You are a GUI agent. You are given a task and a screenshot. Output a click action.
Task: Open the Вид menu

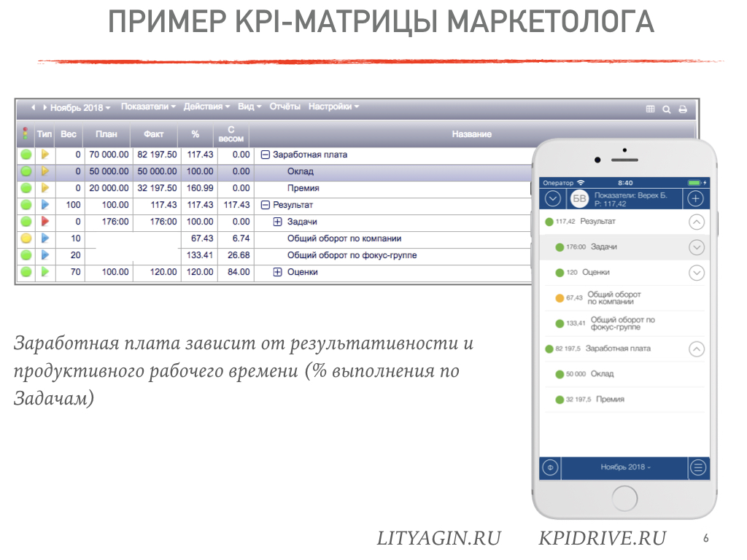coord(249,106)
